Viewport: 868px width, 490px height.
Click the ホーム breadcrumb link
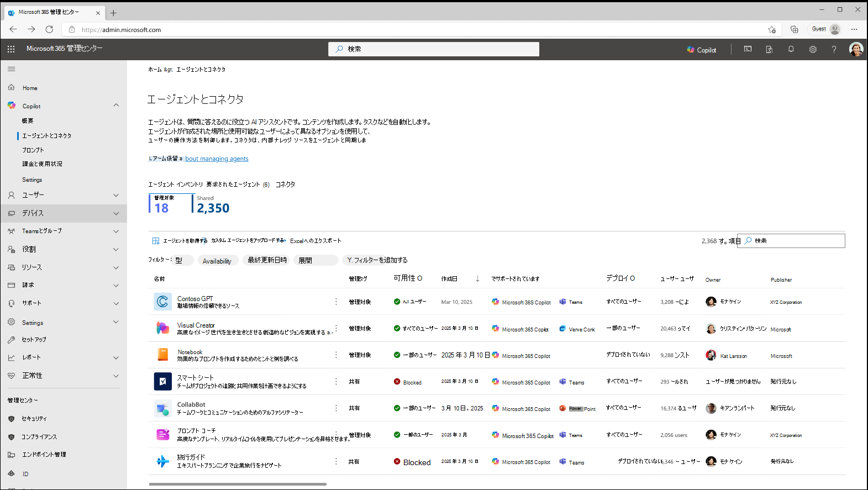click(x=155, y=70)
